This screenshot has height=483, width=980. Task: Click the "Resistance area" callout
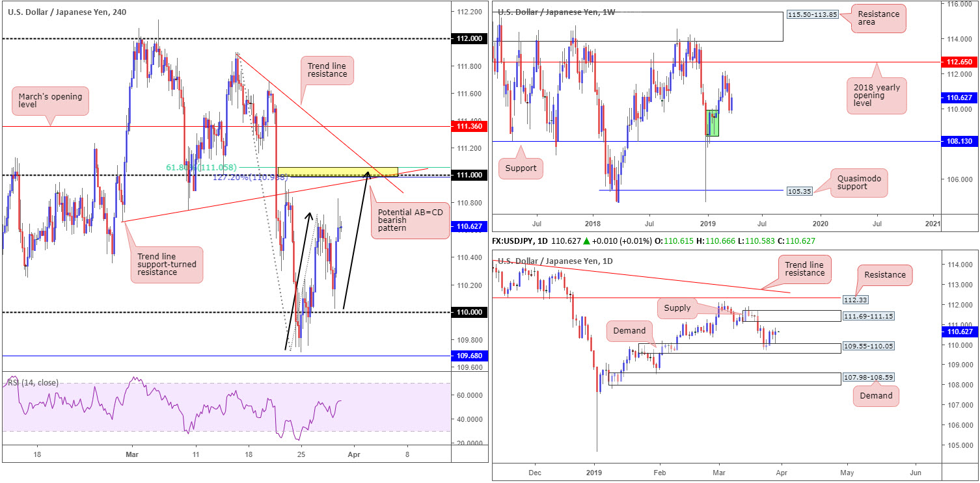coord(878,18)
